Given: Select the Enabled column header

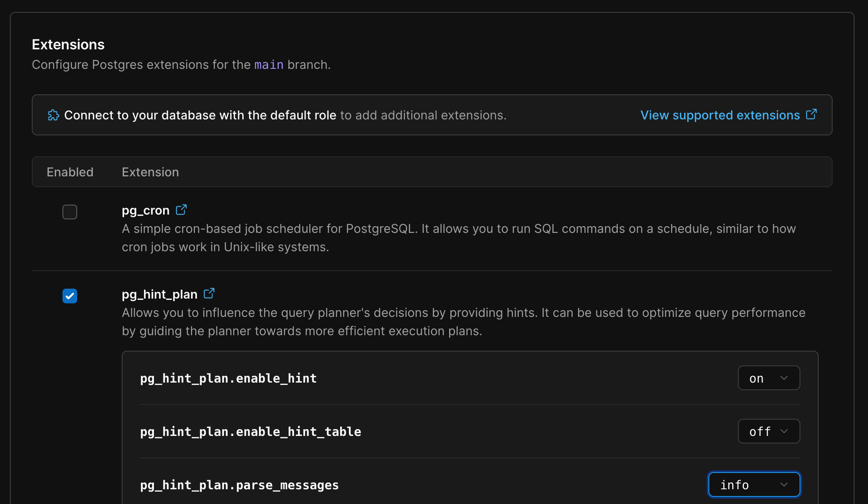Looking at the screenshot, I should 70,172.
